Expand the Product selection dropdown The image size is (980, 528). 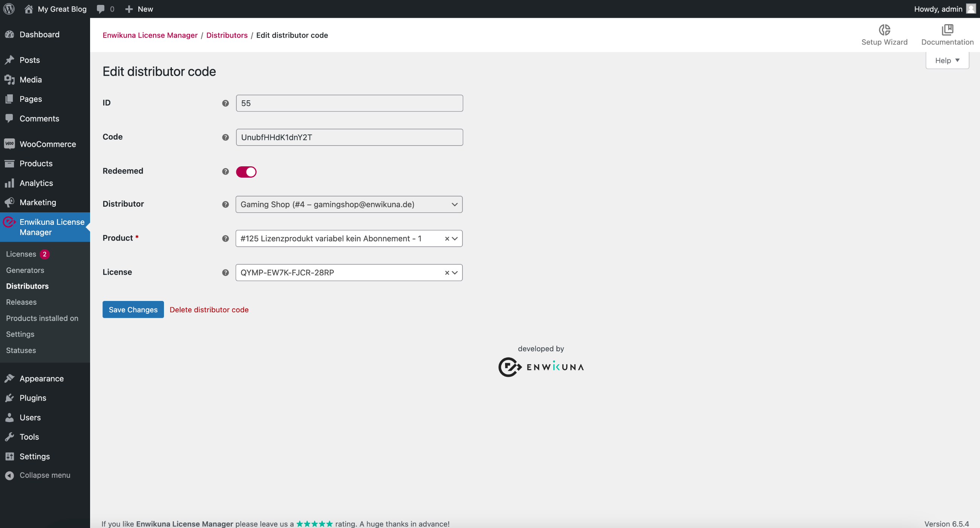click(455, 238)
